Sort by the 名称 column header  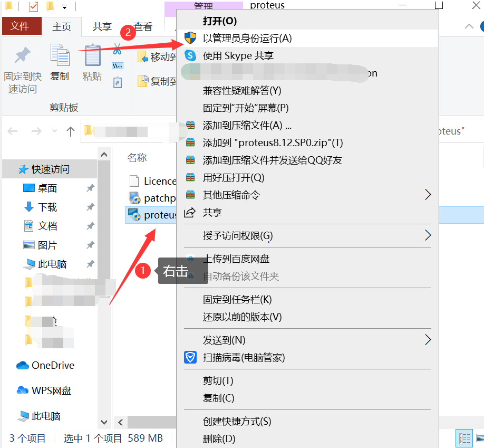click(137, 158)
